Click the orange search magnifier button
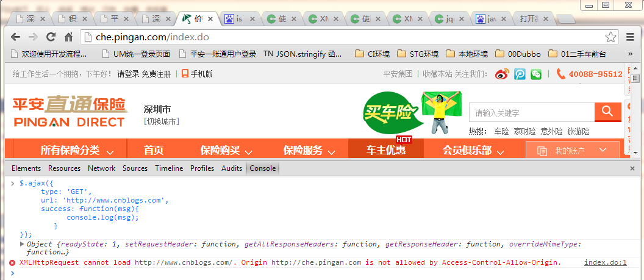The width and height of the screenshot is (644, 280). [x=607, y=112]
